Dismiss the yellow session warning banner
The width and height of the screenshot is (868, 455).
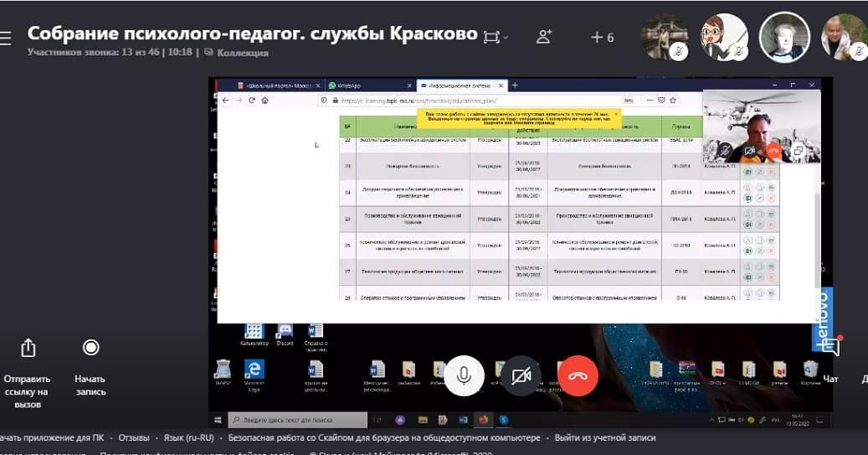point(616,114)
